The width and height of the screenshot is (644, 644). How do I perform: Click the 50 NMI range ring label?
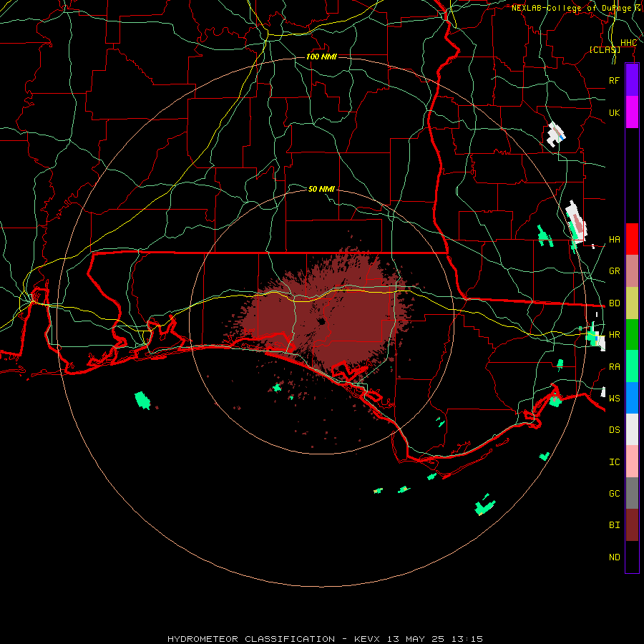(321, 189)
